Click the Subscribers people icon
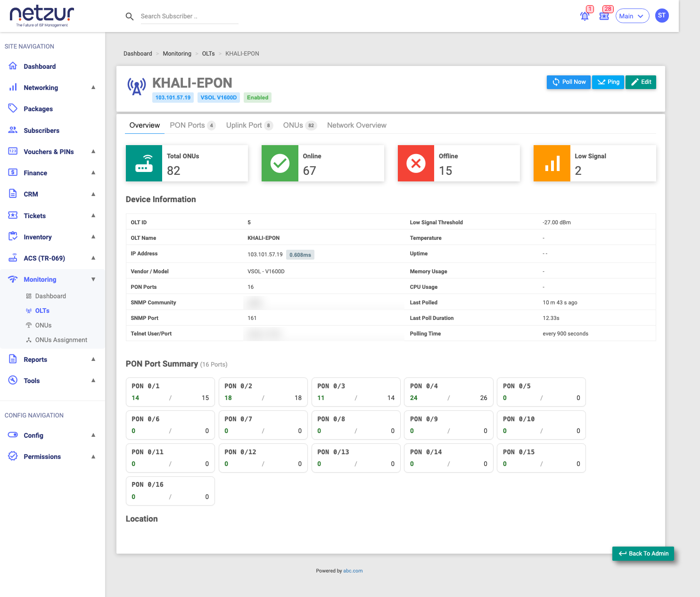700x597 pixels. coord(13,130)
